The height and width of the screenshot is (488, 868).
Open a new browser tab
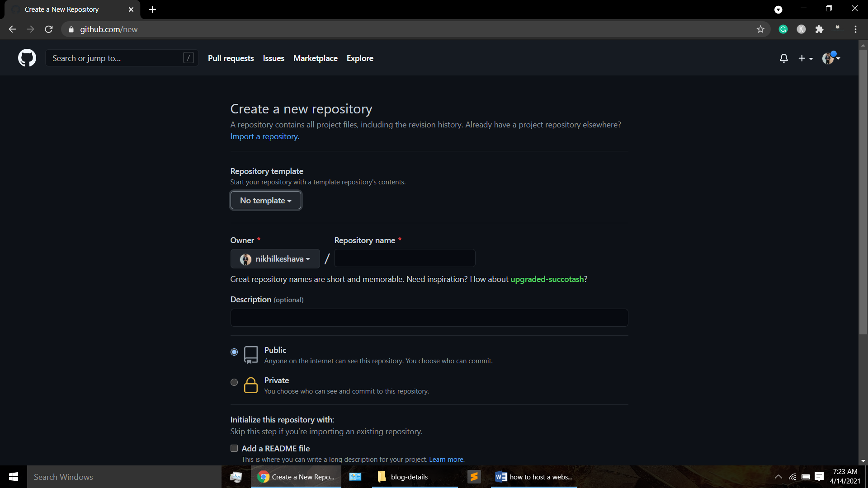(153, 9)
